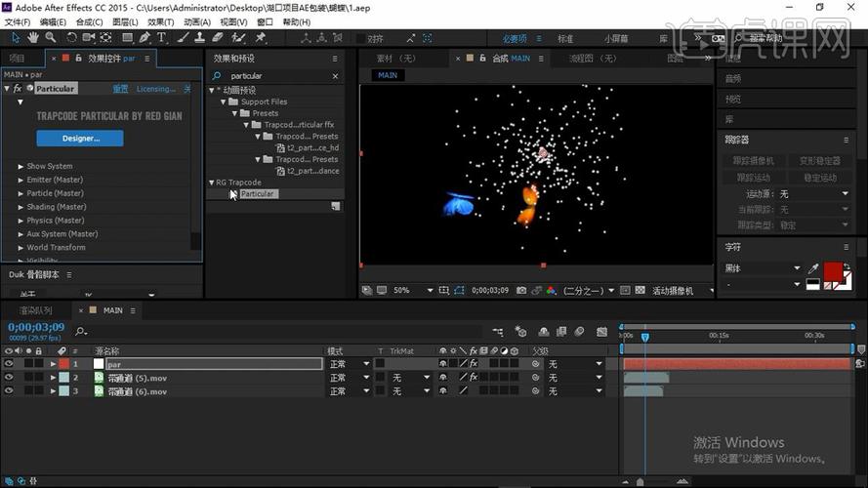Viewport: 868px width, 488px height.
Task: Expand Particle (Master) properties
Action: point(21,193)
